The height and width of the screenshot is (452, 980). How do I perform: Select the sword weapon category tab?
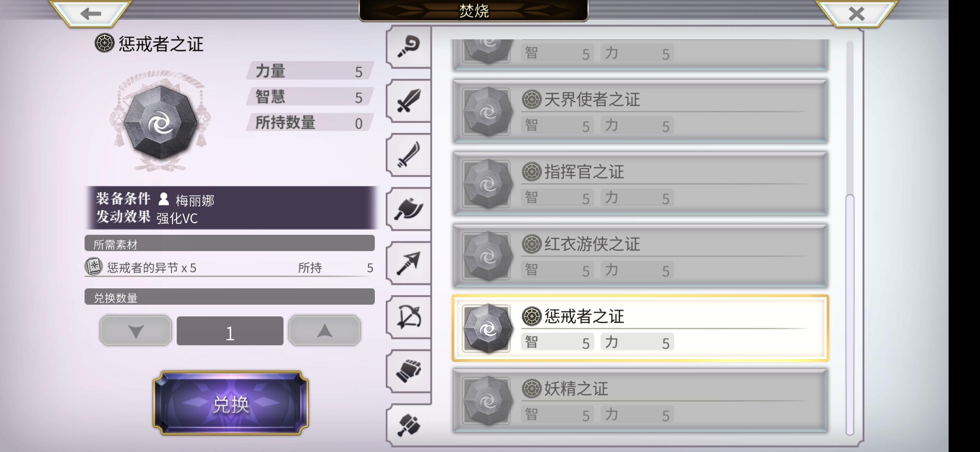[x=408, y=101]
